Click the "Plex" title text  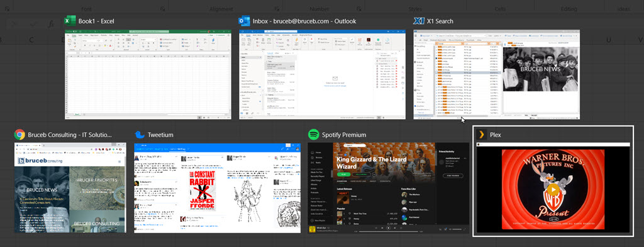[x=496, y=135]
